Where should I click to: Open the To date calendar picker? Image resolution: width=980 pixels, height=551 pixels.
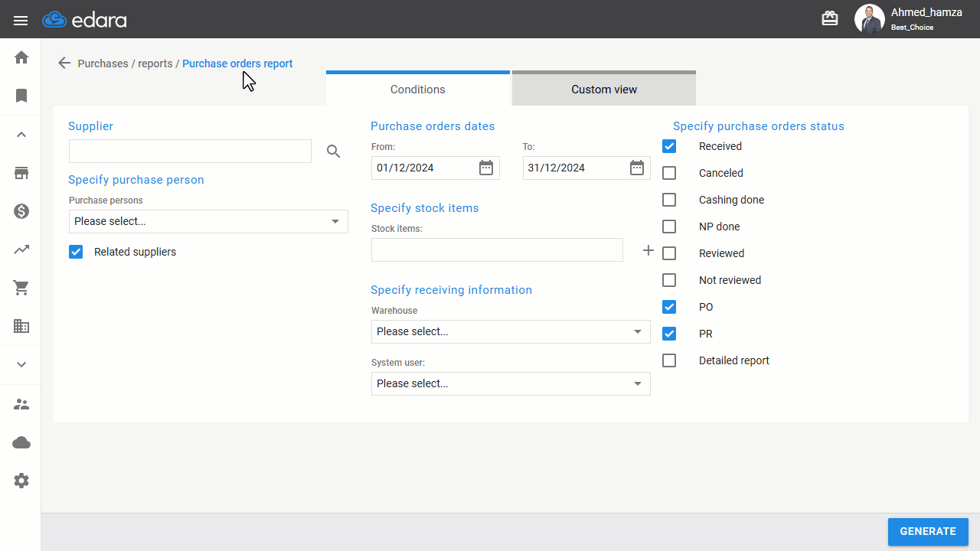pyautogui.click(x=637, y=168)
